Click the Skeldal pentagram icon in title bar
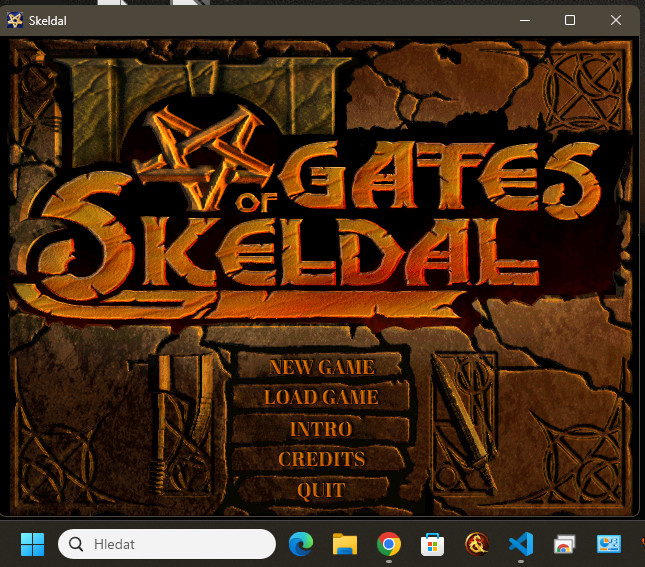 point(15,20)
